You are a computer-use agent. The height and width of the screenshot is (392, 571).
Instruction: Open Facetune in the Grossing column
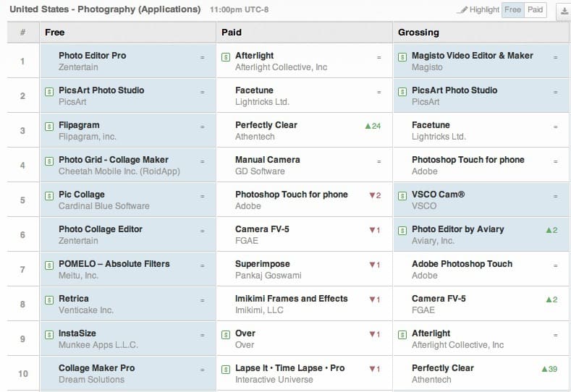431,125
